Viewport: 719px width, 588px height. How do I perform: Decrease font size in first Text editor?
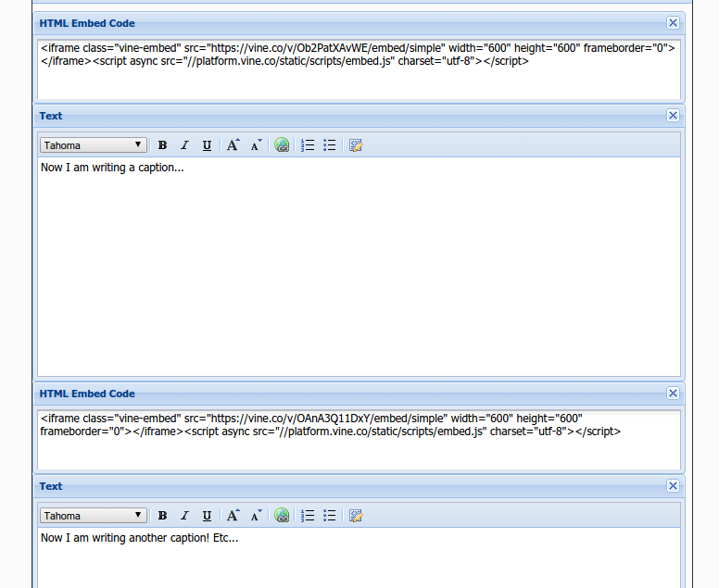(x=257, y=145)
